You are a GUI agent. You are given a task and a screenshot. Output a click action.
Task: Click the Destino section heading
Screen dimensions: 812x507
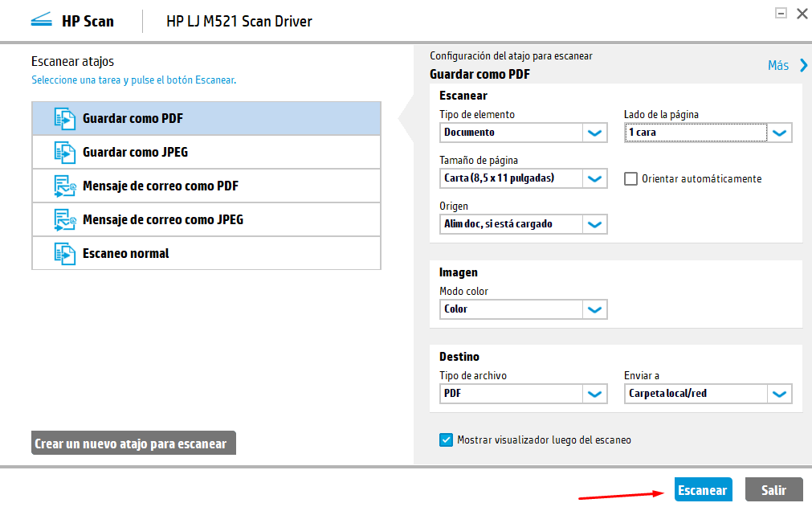click(459, 357)
